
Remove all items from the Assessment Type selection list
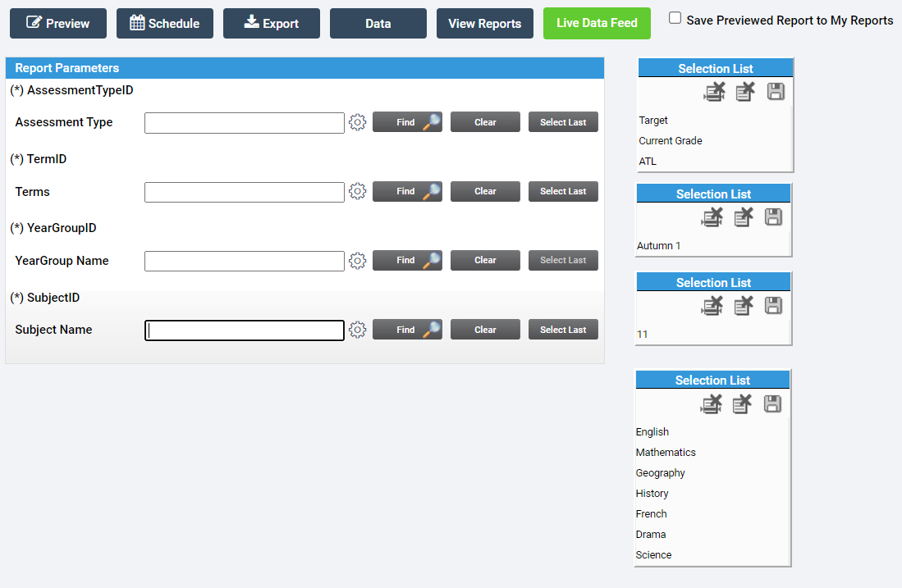point(714,91)
